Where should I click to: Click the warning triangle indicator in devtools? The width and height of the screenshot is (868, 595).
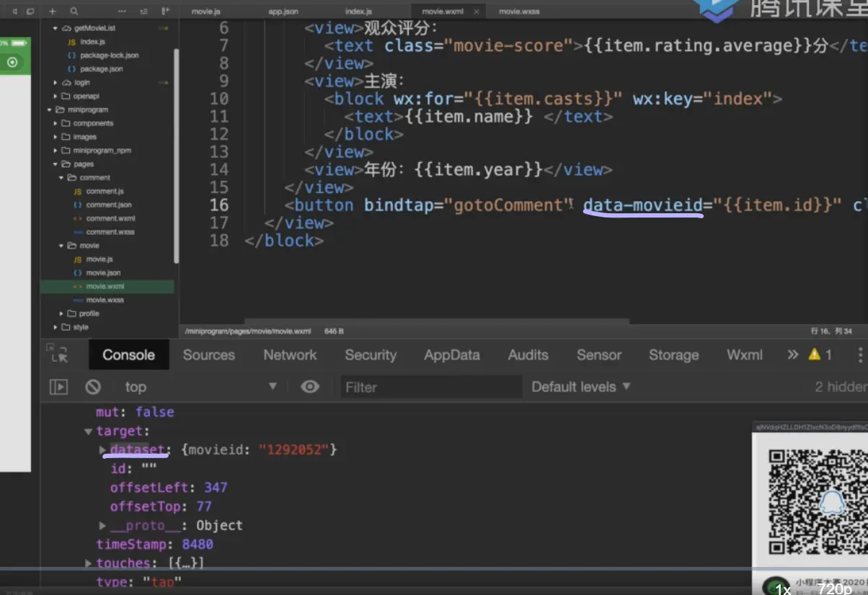point(815,354)
